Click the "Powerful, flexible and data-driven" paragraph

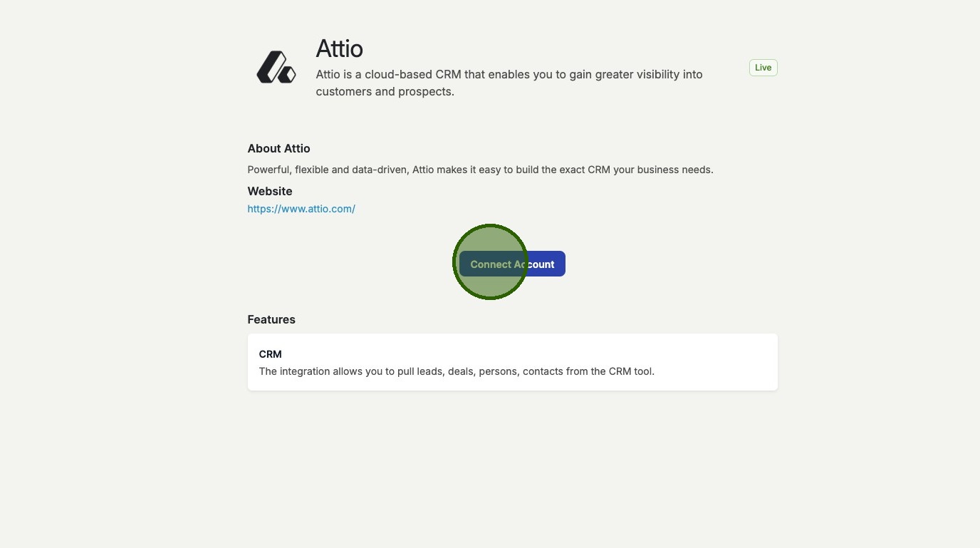pos(479,170)
